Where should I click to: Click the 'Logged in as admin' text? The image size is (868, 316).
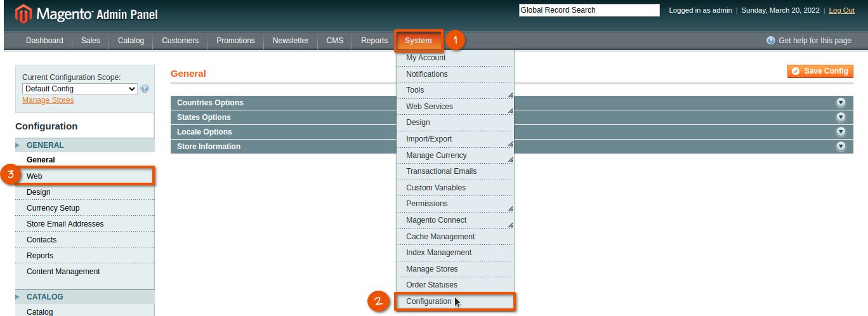tap(700, 10)
